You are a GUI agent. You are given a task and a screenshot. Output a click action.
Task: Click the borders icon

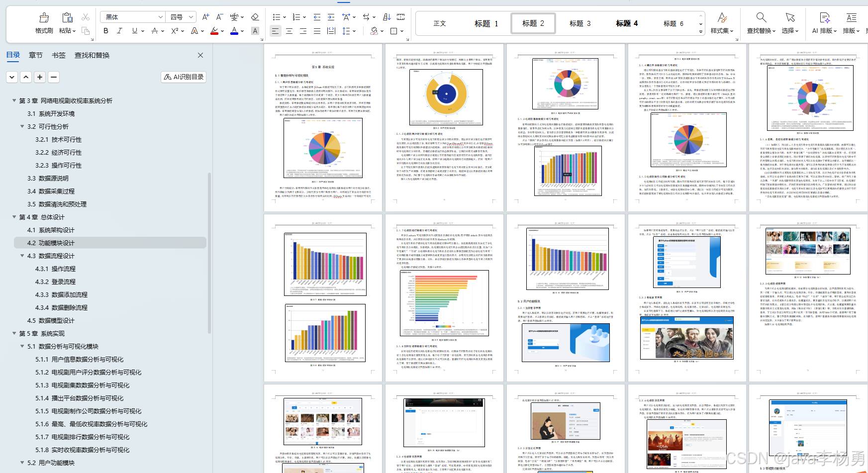(x=394, y=31)
